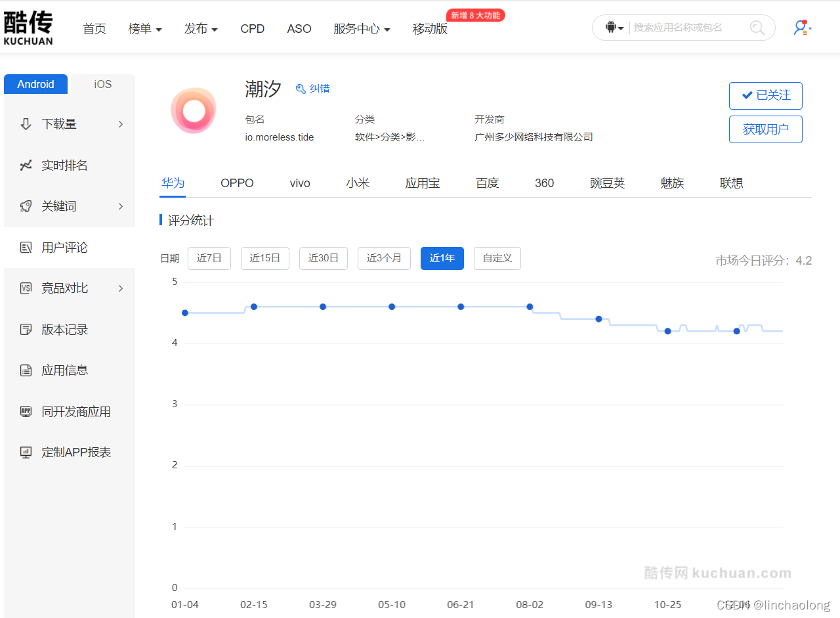Switch to the 魅族 market tab

pyautogui.click(x=673, y=183)
